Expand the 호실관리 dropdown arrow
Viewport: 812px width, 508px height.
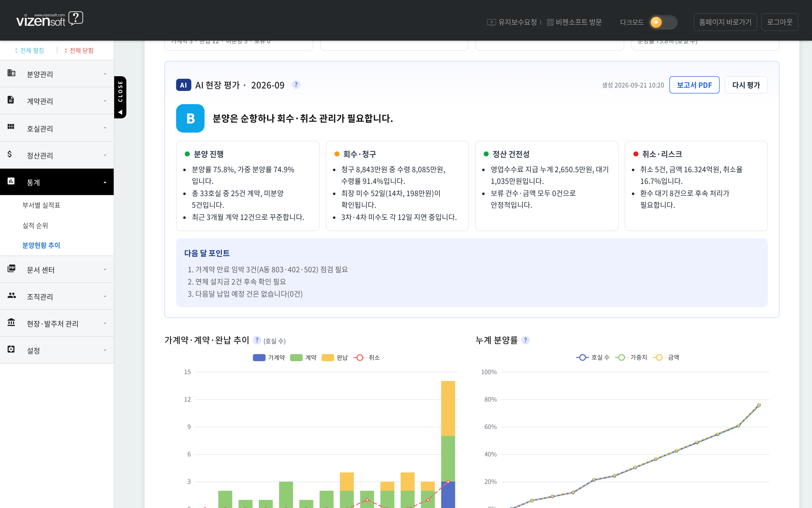[x=105, y=128]
